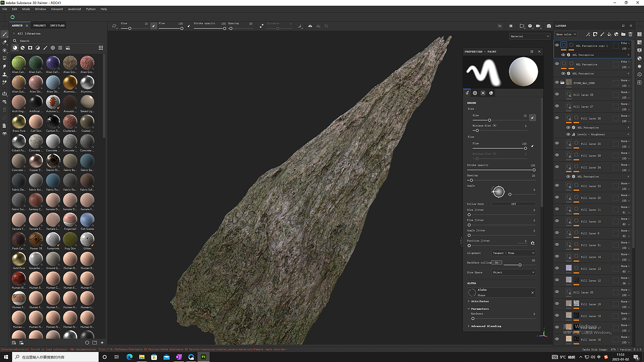The image size is (644, 362).
Task: Toggle visibility of Fill layer 26
Action: pos(557,118)
